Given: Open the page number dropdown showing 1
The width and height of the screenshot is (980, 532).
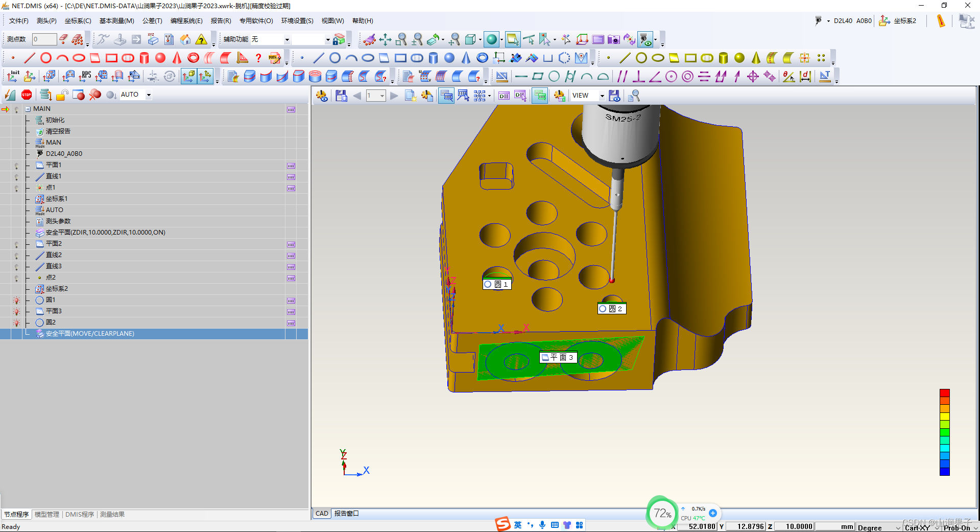Looking at the screenshot, I should tap(381, 96).
